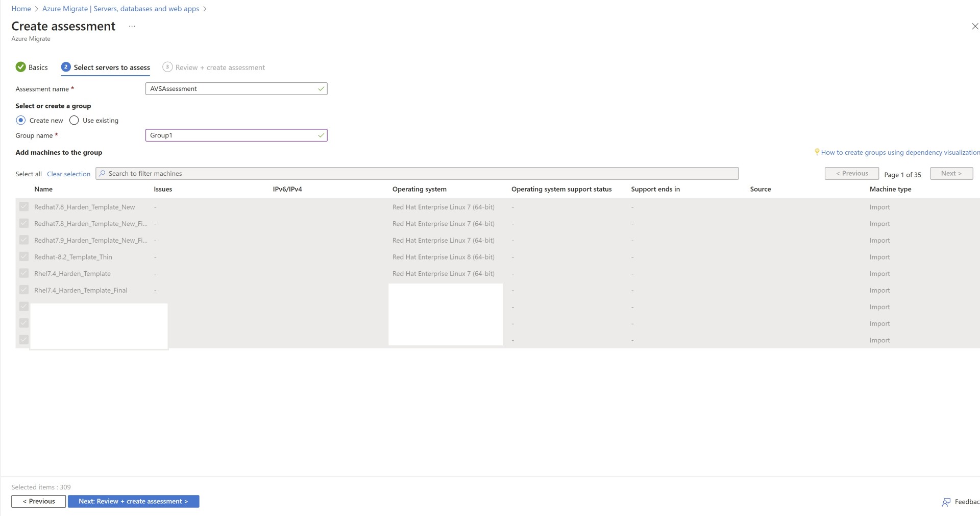This screenshot has height=516, width=980.
Task: Click Import cell for Redhat-8.2_Template_Thin row
Action: 879,257
